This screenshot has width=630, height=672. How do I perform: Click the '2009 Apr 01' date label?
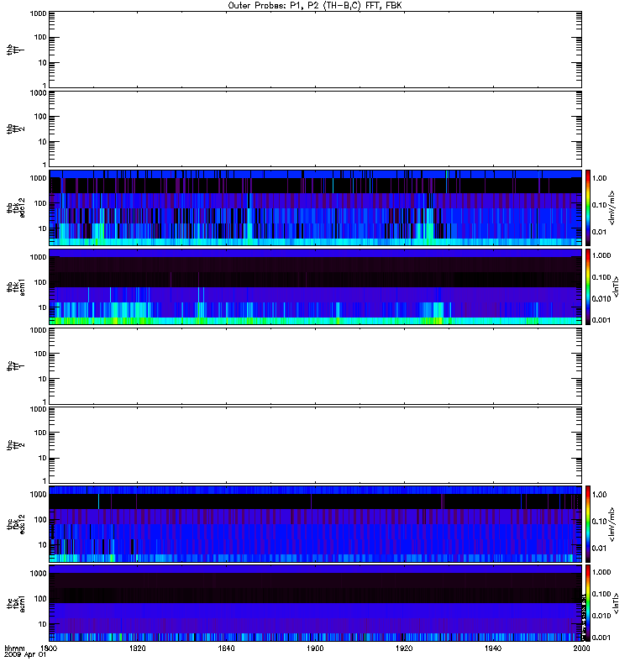tap(25, 655)
